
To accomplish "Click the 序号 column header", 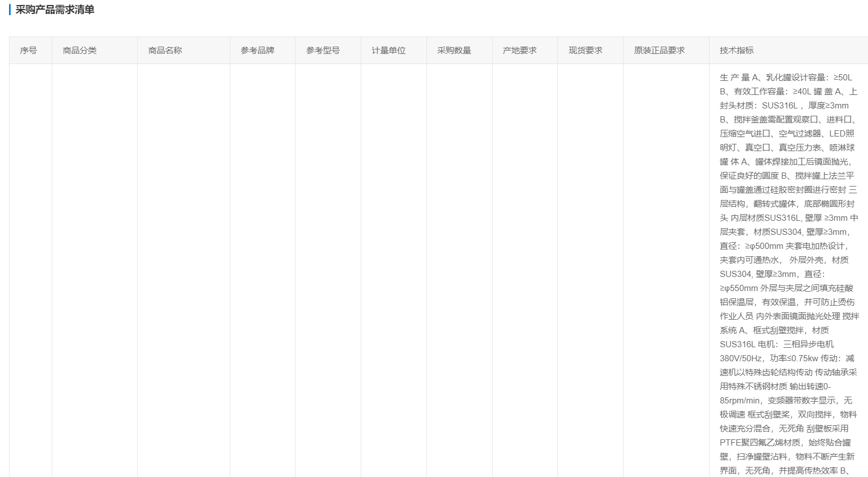I will pyautogui.click(x=29, y=51).
